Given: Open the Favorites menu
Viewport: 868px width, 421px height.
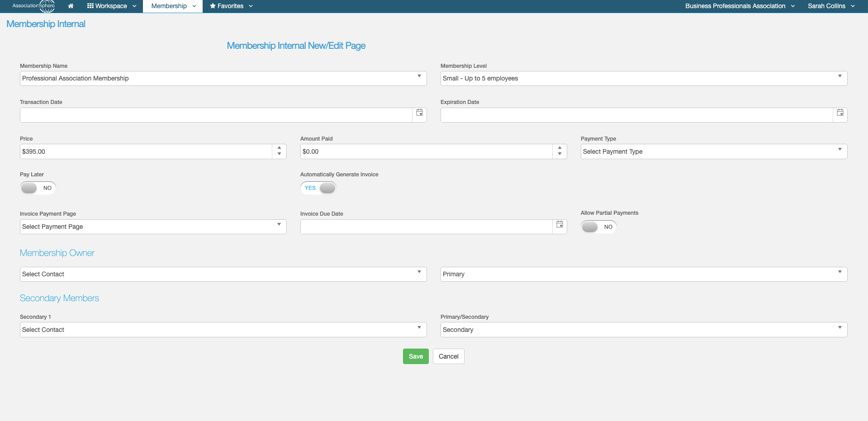Looking at the screenshot, I should [x=231, y=6].
